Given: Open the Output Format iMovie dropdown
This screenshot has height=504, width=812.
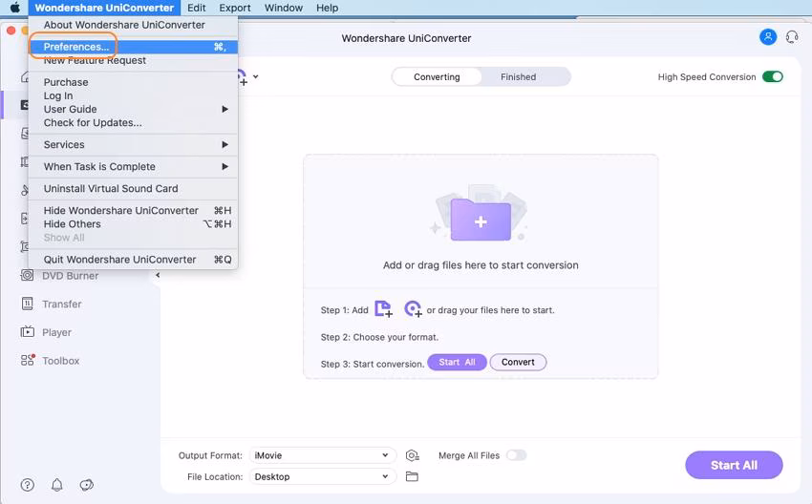Looking at the screenshot, I should click(323, 455).
